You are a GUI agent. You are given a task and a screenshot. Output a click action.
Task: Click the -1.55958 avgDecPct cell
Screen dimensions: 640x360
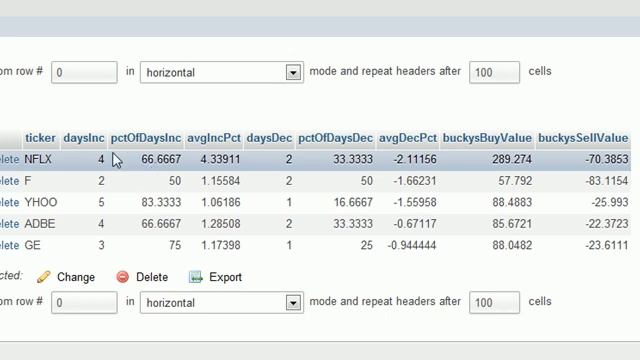pyautogui.click(x=415, y=202)
